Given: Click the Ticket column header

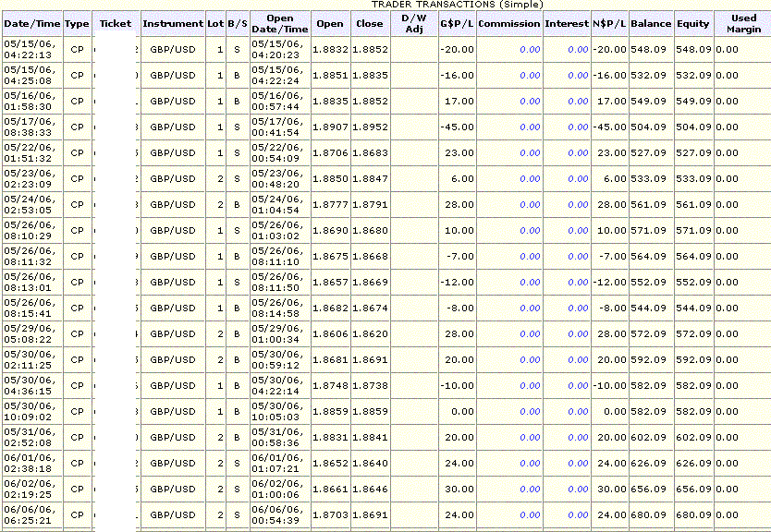Looking at the screenshot, I should 116,23.
